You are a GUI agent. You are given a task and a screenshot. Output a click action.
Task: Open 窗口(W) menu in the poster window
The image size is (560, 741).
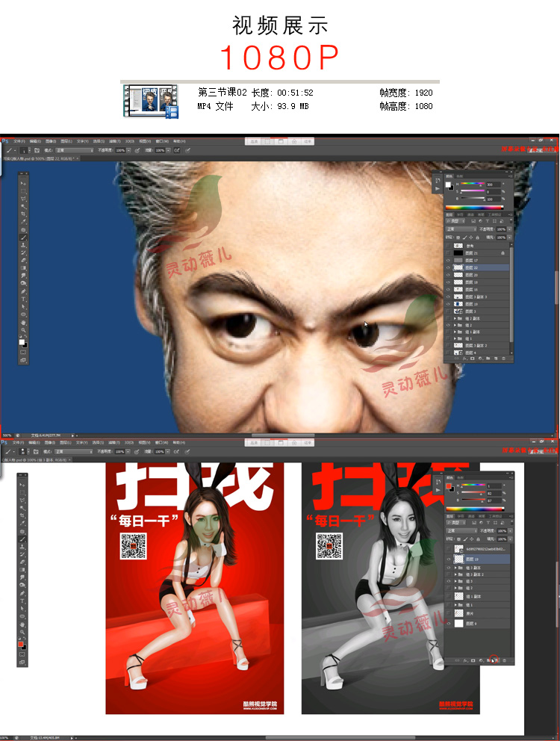click(161, 442)
